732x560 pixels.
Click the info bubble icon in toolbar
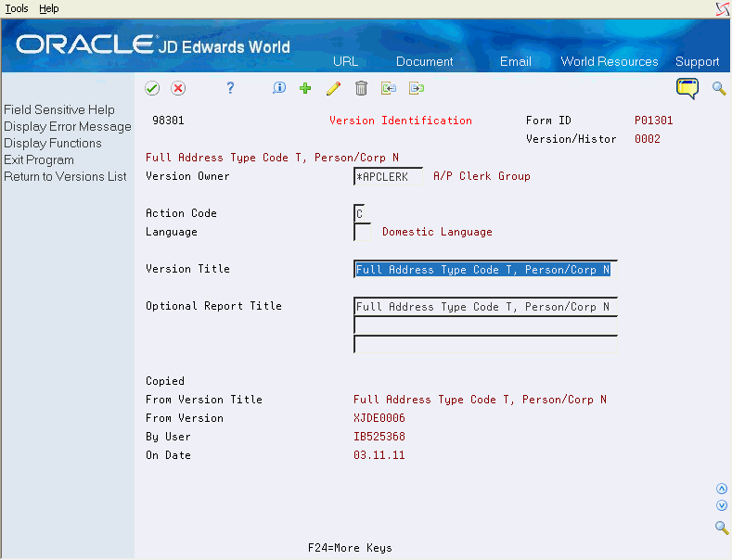tap(279, 88)
